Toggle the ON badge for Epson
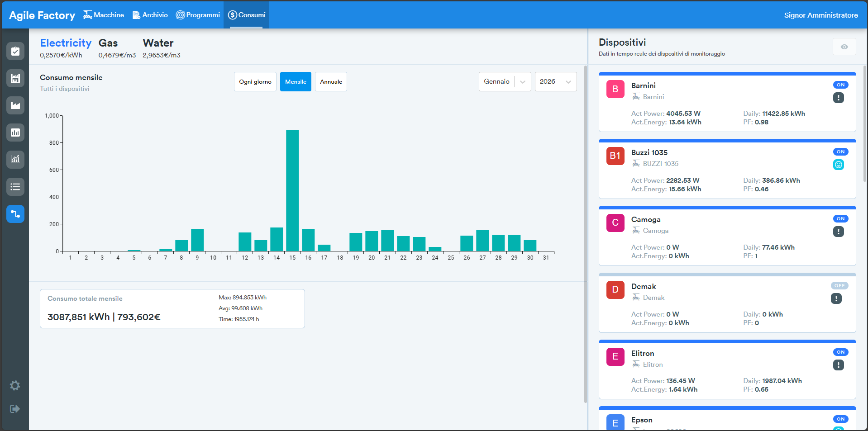Screen dimensions: 868x431 point(841,419)
